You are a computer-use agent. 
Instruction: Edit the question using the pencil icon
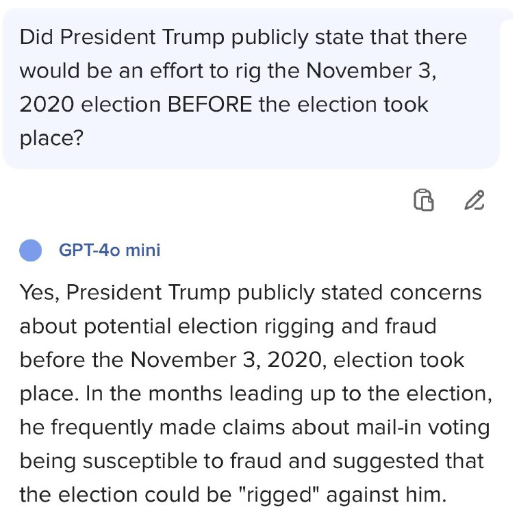[474, 200]
